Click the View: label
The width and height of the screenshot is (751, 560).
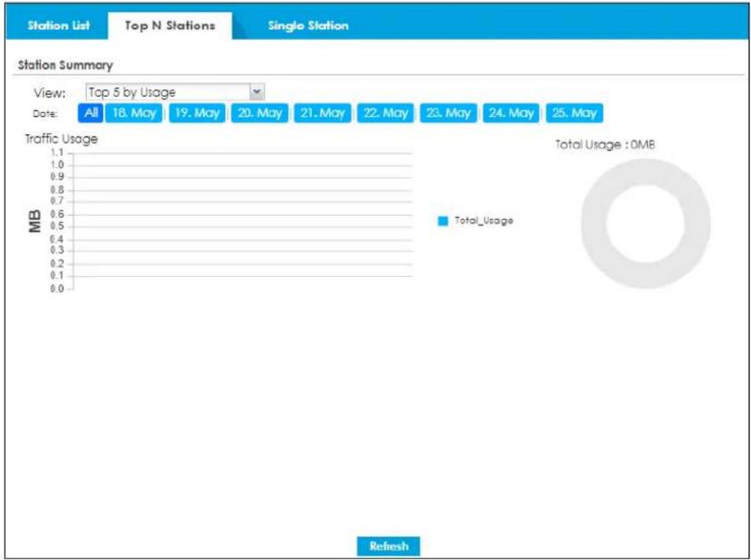click(50, 92)
